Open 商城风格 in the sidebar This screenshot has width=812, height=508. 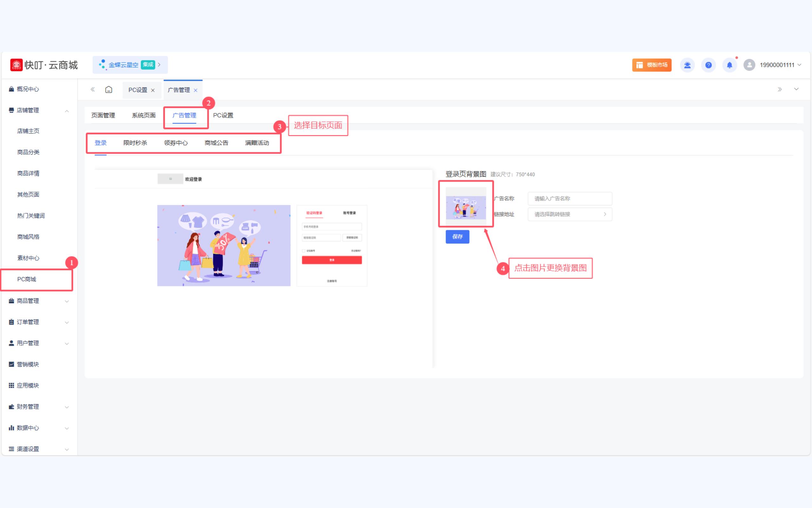[x=28, y=237]
